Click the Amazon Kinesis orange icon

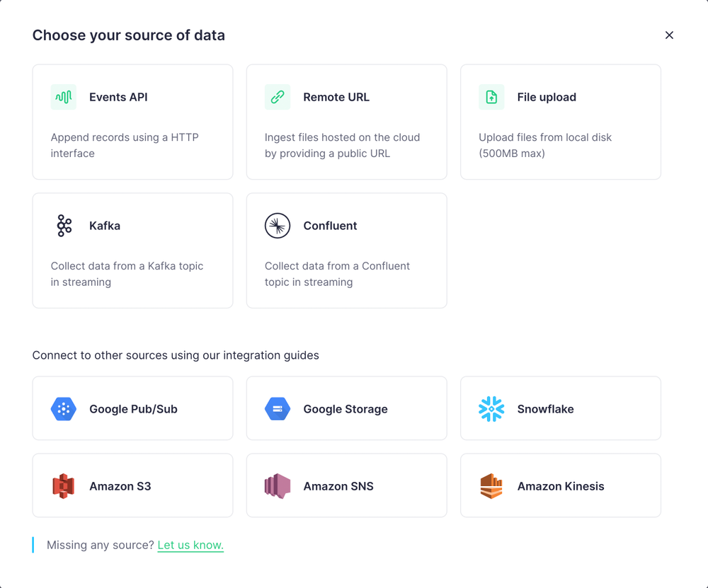[491, 486]
